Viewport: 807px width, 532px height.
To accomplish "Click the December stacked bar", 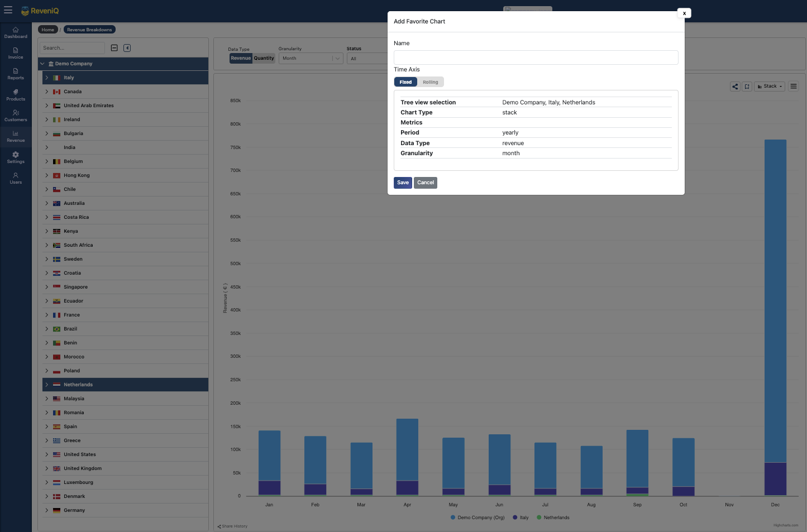I will (775, 317).
